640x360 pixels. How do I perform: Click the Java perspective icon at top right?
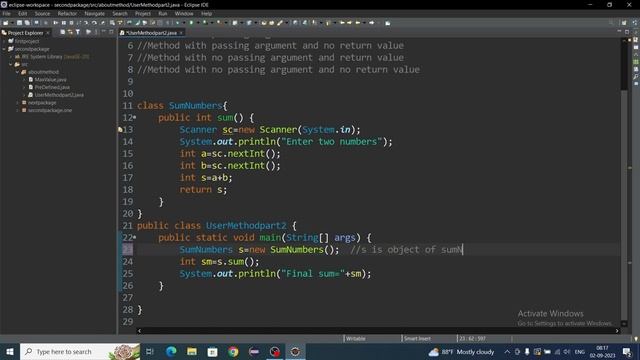click(x=635, y=23)
